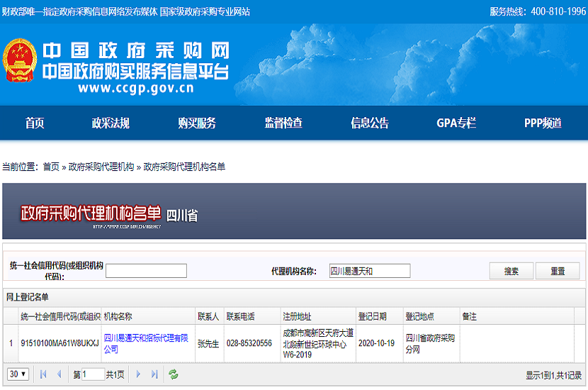Go to first page arrow icon
The width and height of the screenshot is (588, 390).
[x=43, y=374]
